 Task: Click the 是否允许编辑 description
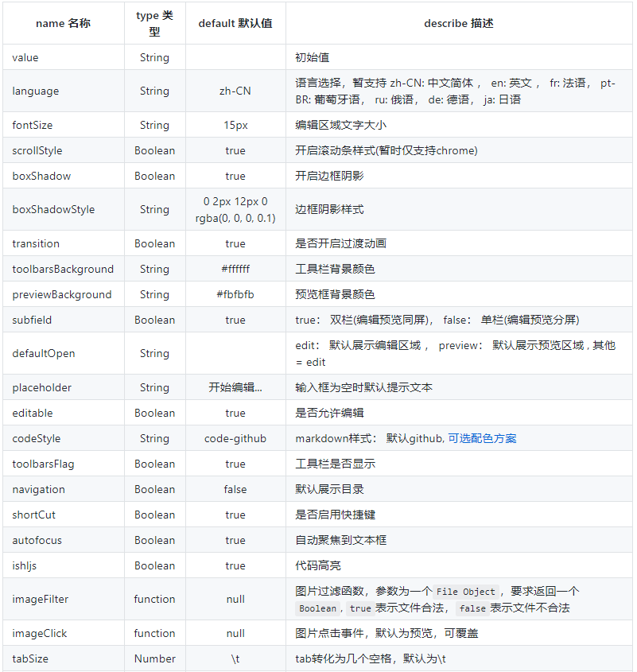coord(329,414)
